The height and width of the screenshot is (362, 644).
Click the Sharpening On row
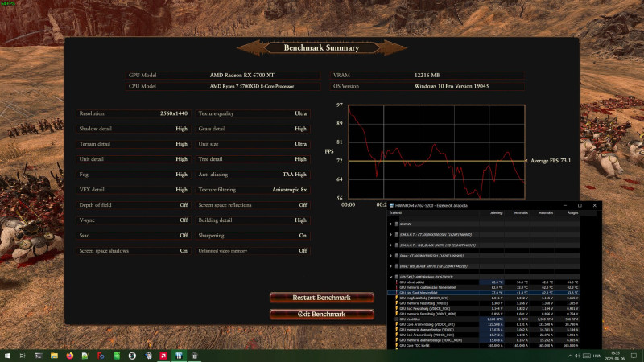click(x=253, y=235)
